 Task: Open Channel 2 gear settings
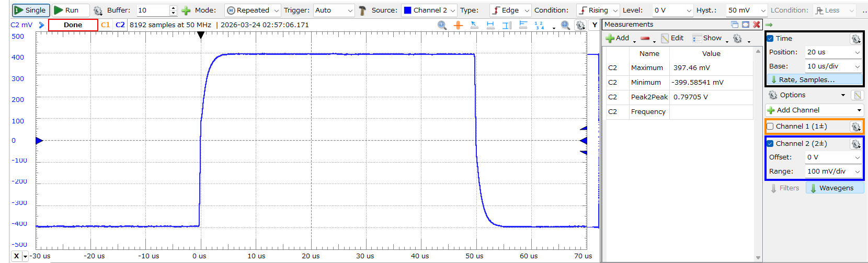[855, 143]
